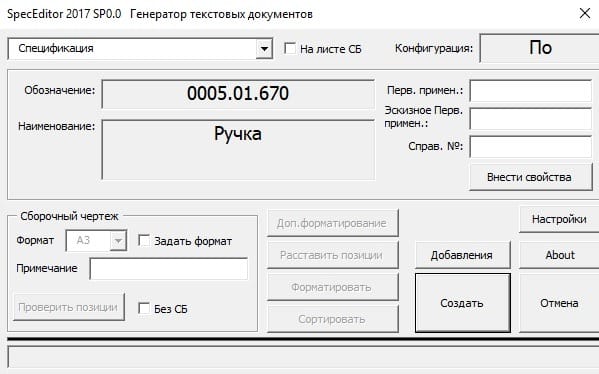Expand the Формат A3 dropdown
Image resolution: width=599 pixels, height=374 pixels.
[x=118, y=241]
